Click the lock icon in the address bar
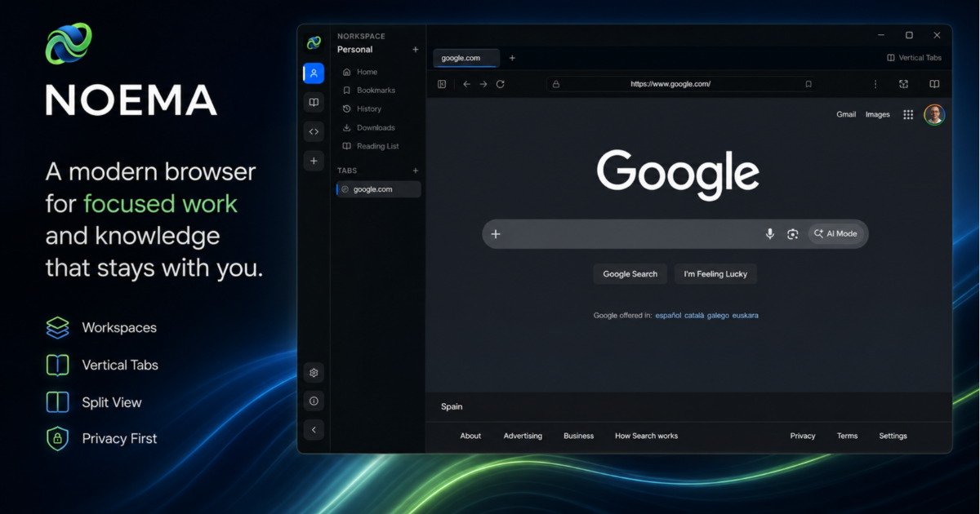The height and width of the screenshot is (514, 980). tap(556, 84)
